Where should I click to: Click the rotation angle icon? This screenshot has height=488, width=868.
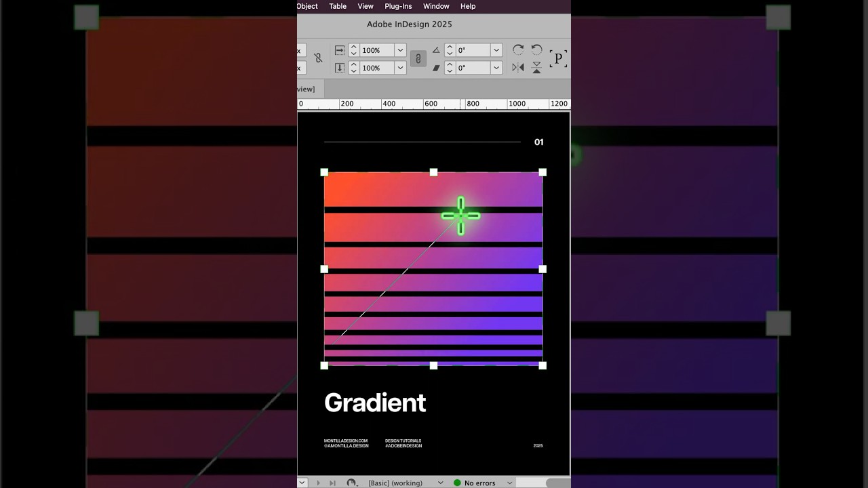[x=436, y=50]
